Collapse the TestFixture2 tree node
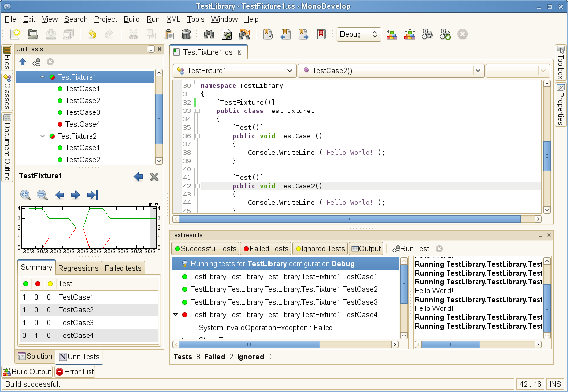This screenshot has height=392, width=568. 42,136
